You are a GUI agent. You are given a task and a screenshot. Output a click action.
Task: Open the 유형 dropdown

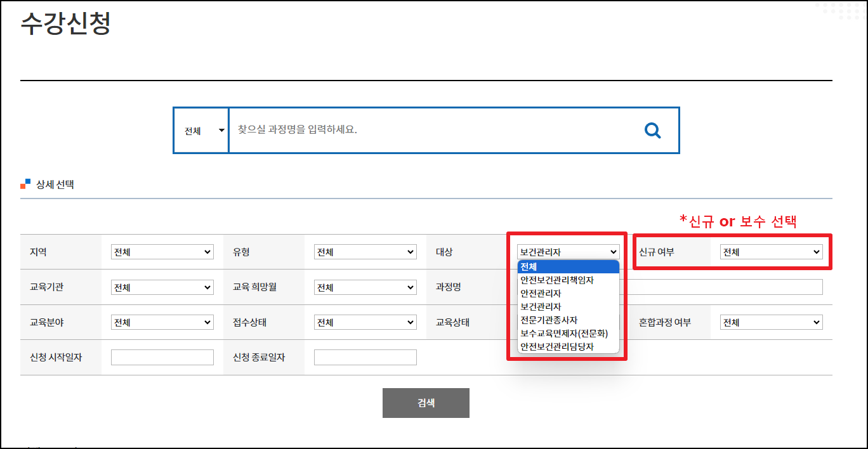[365, 252]
